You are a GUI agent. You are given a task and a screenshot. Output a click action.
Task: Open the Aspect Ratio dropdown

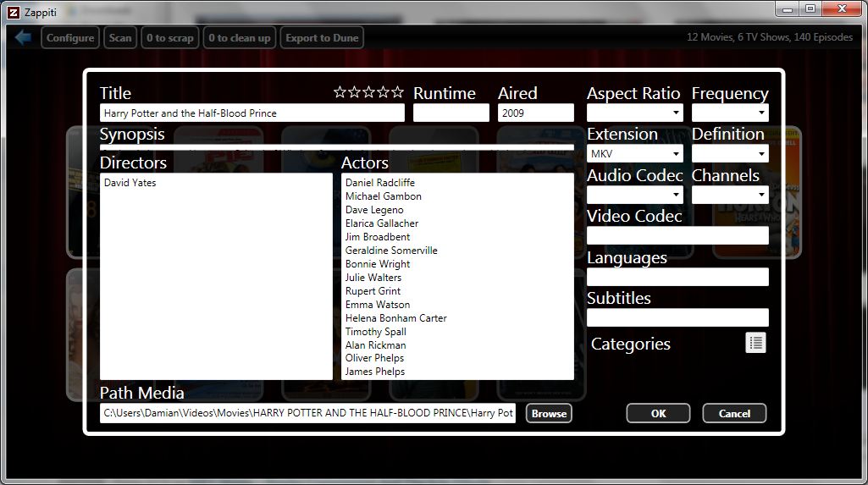(635, 113)
